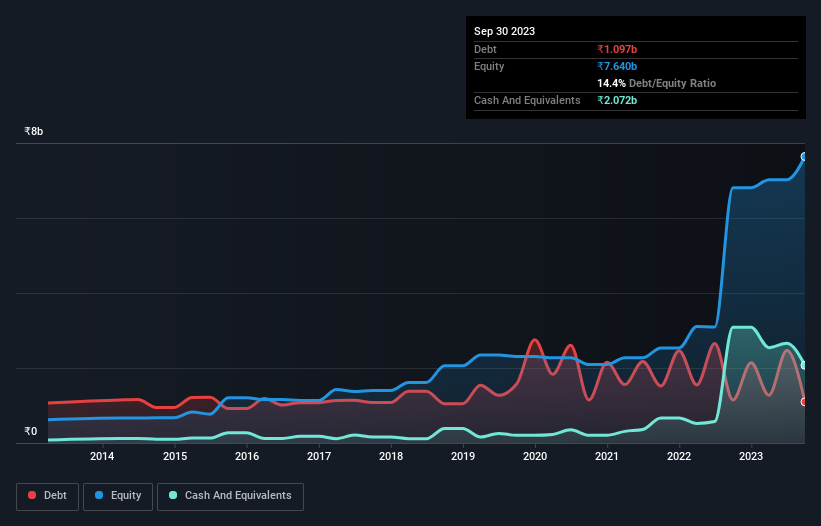Select the Equity endpoint marker for Sep 2023
This screenshot has height=526, width=821.
pyautogui.click(x=804, y=156)
